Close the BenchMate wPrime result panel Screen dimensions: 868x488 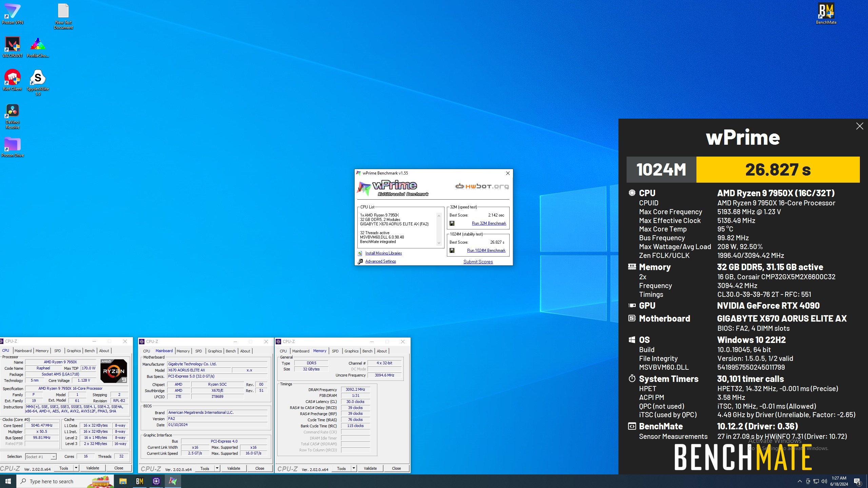[x=860, y=126]
